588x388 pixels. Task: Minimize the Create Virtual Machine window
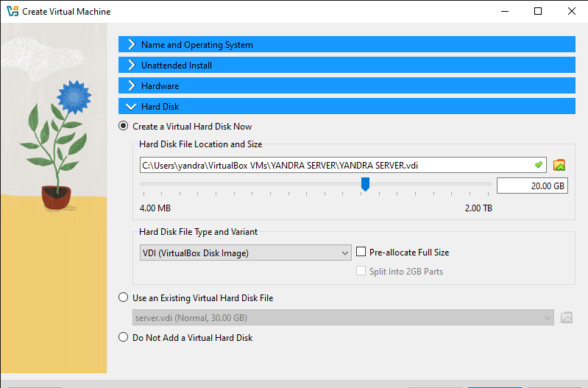[x=505, y=11]
